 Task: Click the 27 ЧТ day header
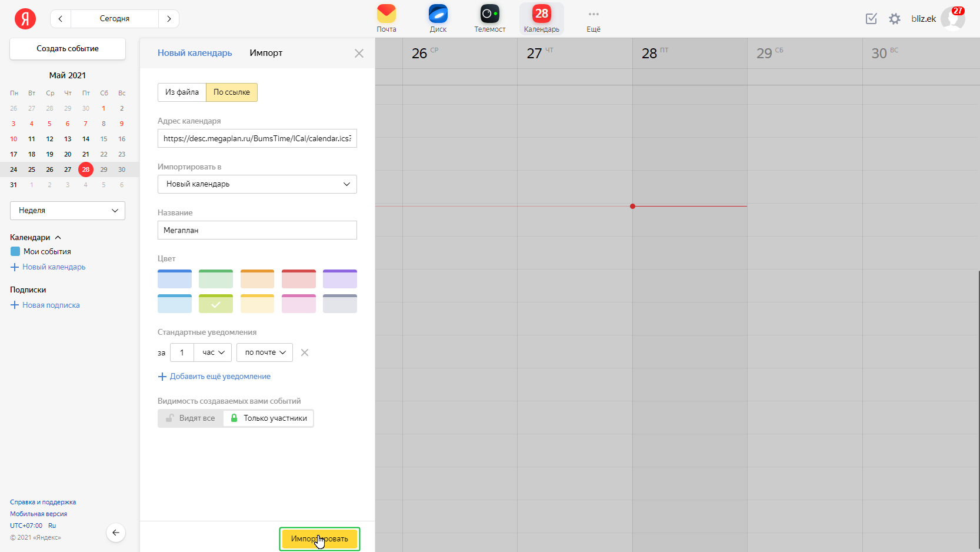tap(540, 53)
